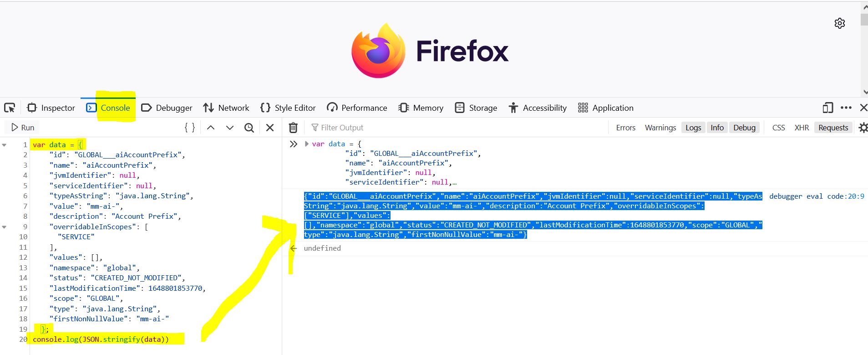Toggle the CSS filter
This screenshot has height=355, width=868.
click(778, 128)
